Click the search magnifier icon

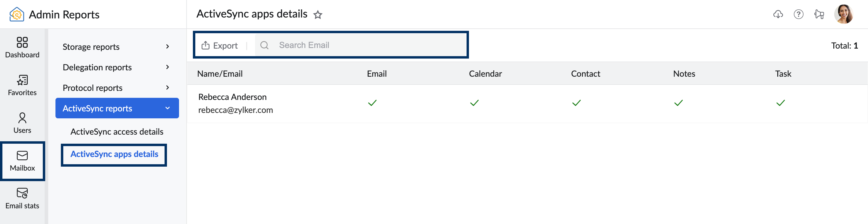pyautogui.click(x=265, y=45)
